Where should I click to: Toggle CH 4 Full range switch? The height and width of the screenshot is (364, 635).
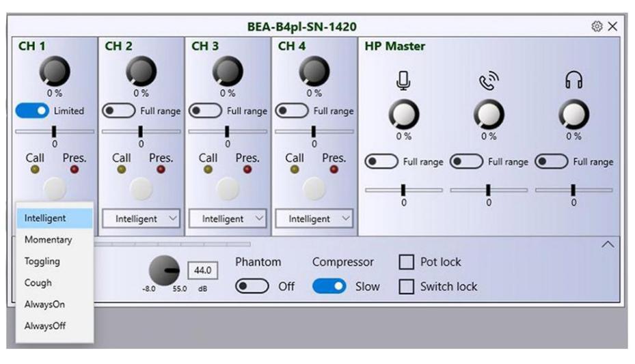[x=292, y=111]
